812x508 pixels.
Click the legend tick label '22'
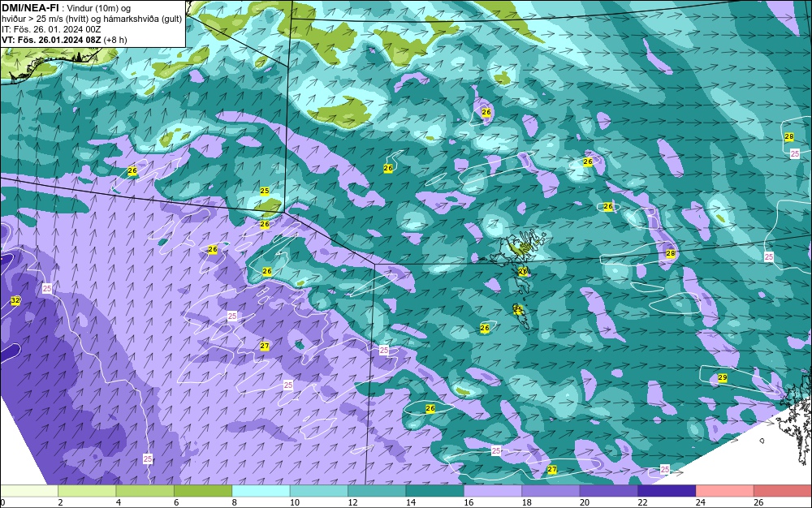642,502
